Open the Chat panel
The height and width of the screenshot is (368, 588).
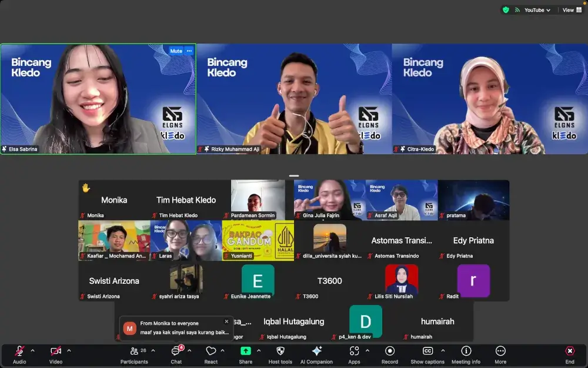pos(176,355)
